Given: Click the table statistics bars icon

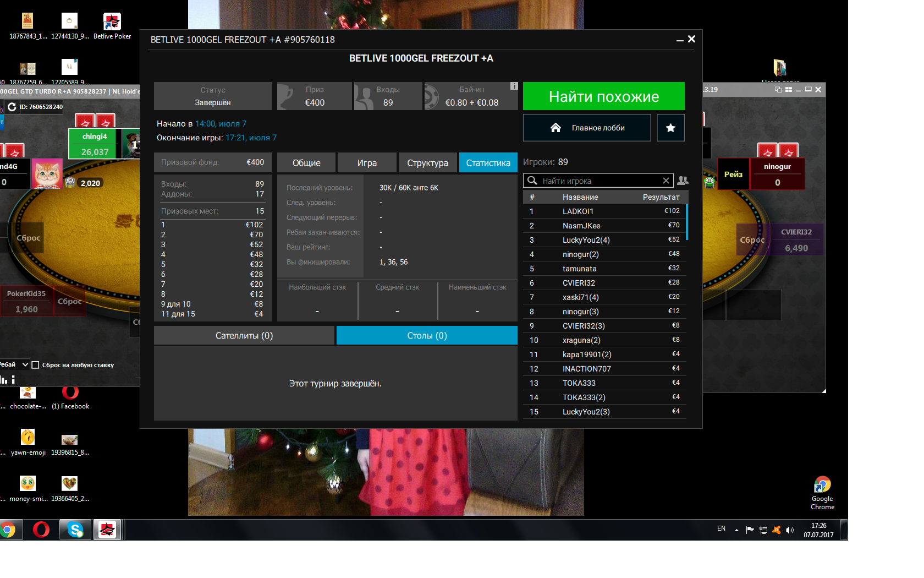Looking at the screenshot, I should (x=4, y=379).
